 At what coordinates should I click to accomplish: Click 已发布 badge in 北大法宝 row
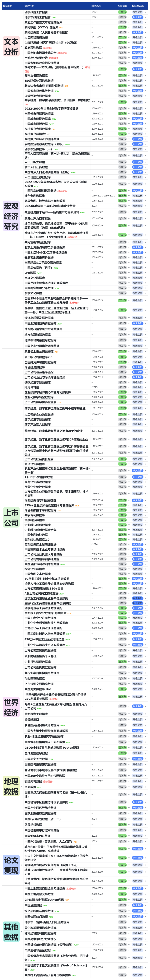122,86
